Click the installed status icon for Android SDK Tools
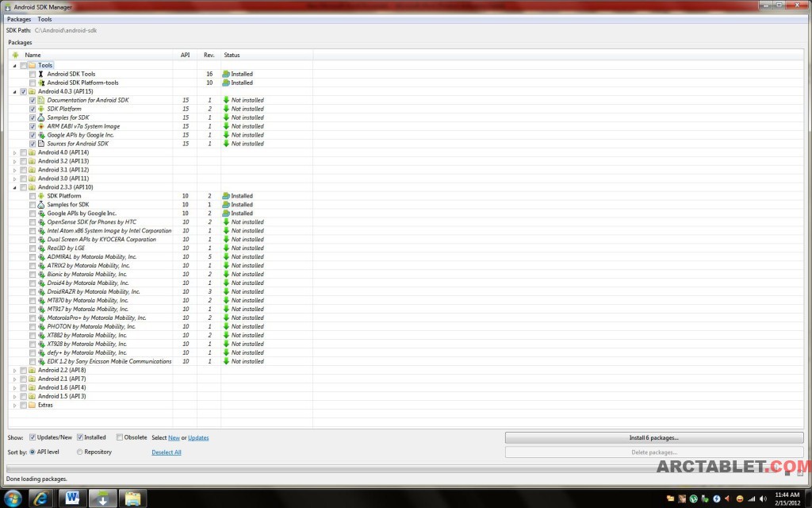The width and height of the screenshot is (812, 508). tap(226, 74)
